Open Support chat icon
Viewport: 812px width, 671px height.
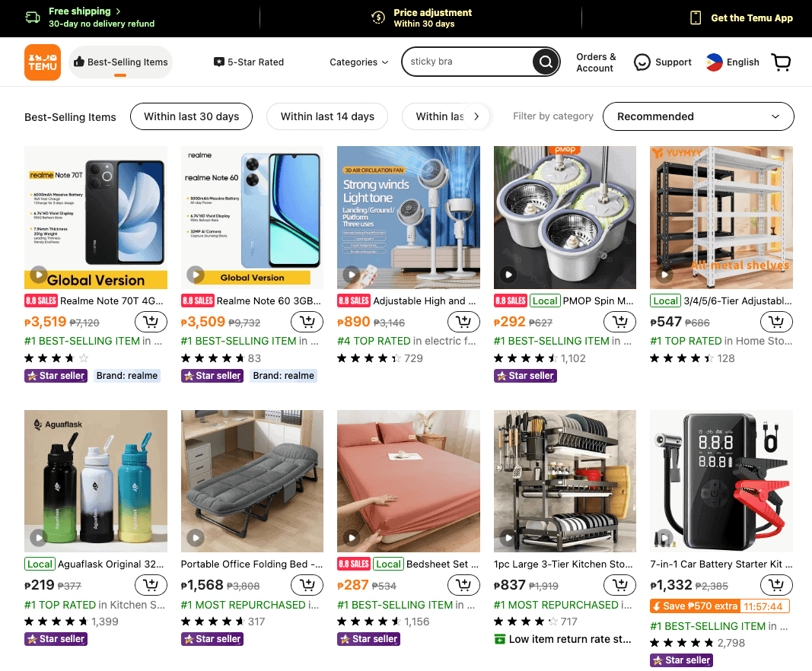643,62
